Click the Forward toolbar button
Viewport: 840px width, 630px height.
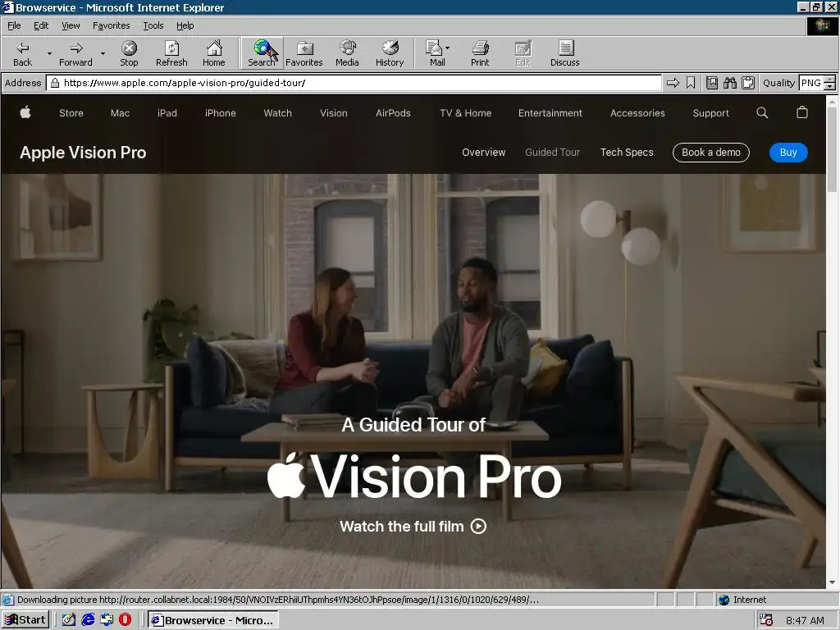point(75,53)
